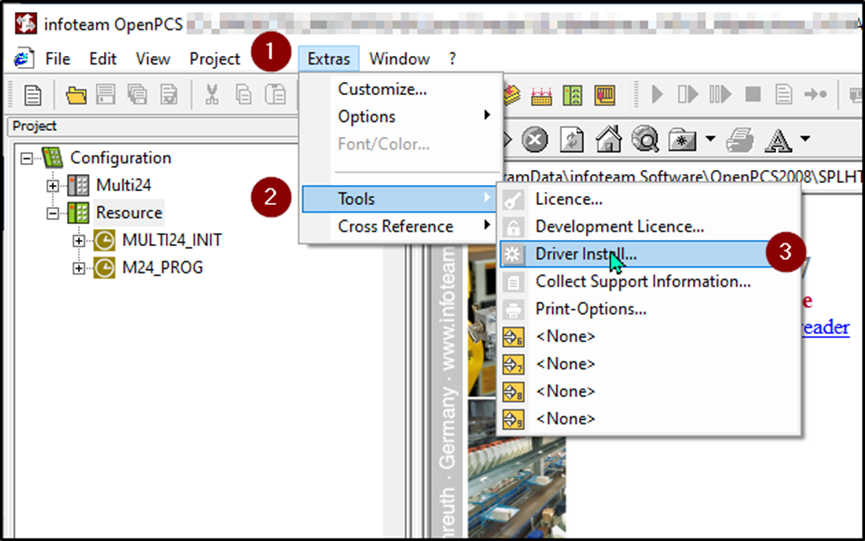Viewport: 865px width, 541px height.
Task: Choose Customize... from Extras menu
Action: point(402,89)
